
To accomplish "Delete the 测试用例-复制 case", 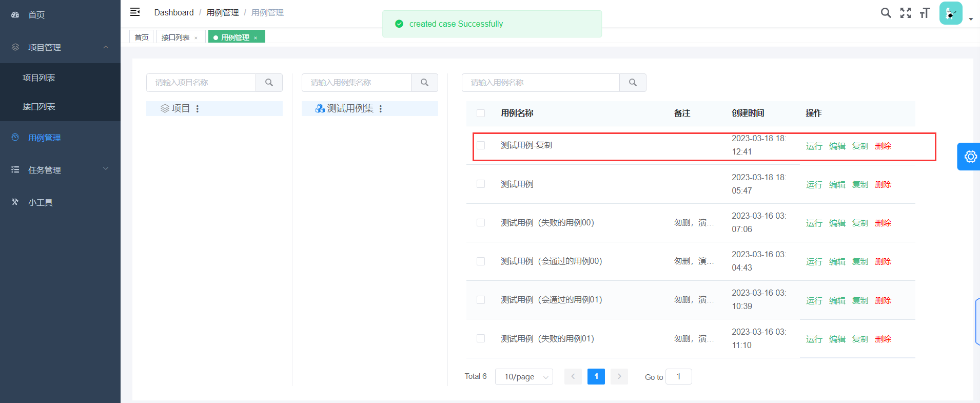I will [x=883, y=146].
